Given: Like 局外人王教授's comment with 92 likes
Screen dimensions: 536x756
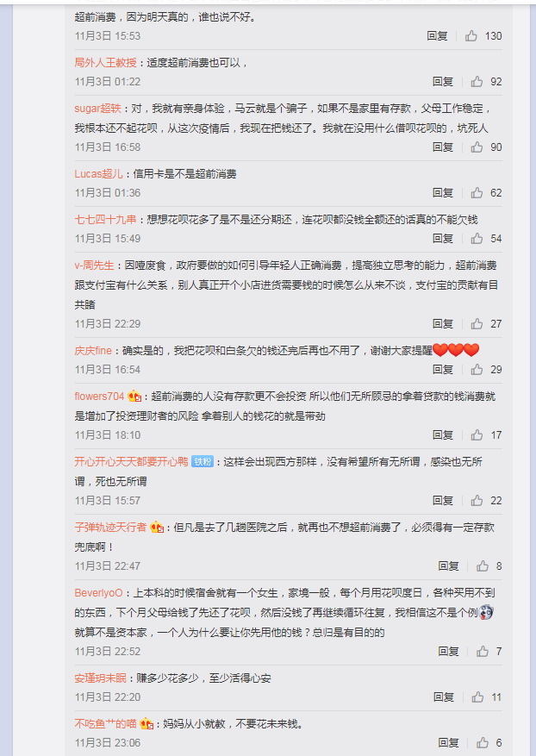Looking at the screenshot, I should point(477,82).
